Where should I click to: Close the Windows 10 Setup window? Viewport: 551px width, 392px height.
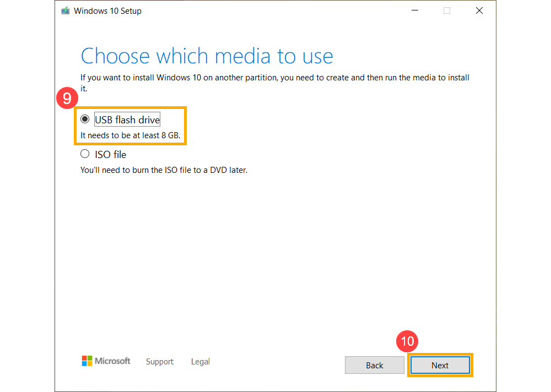[x=479, y=10]
